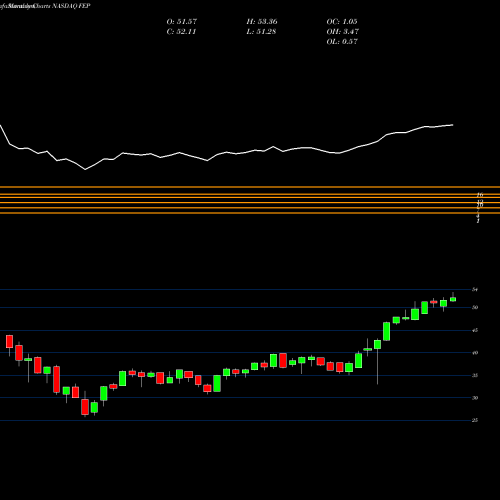
Task: Click the 40 price axis label
Action: 475,353
